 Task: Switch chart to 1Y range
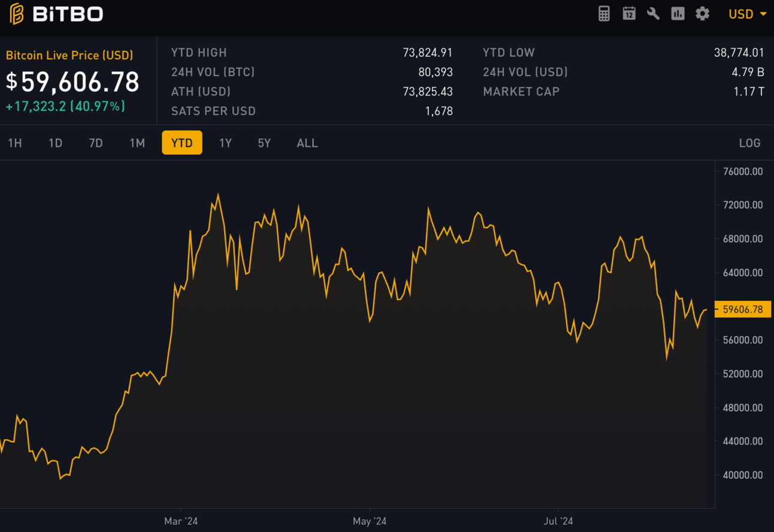[x=225, y=143]
